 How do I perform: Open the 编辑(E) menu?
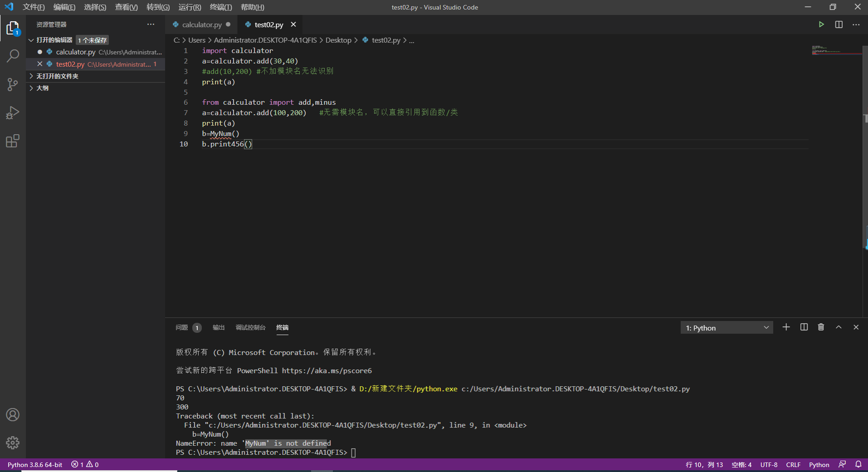[x=64, y=7]
